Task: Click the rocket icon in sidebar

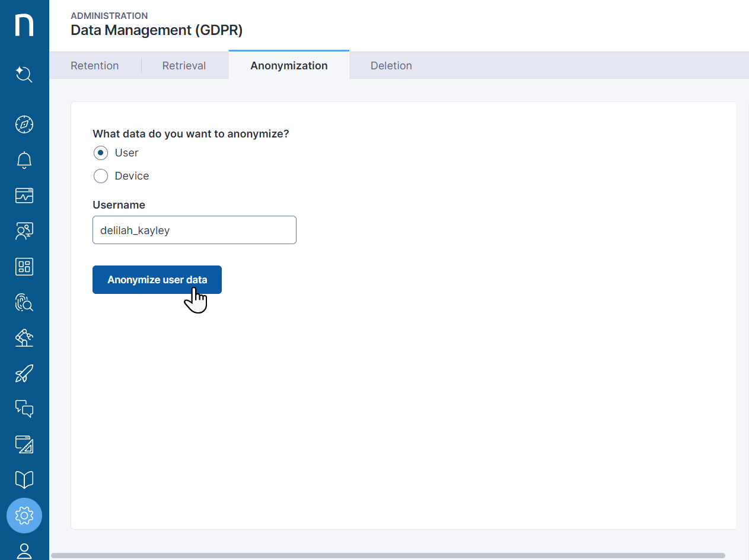Action: point(24,373)
